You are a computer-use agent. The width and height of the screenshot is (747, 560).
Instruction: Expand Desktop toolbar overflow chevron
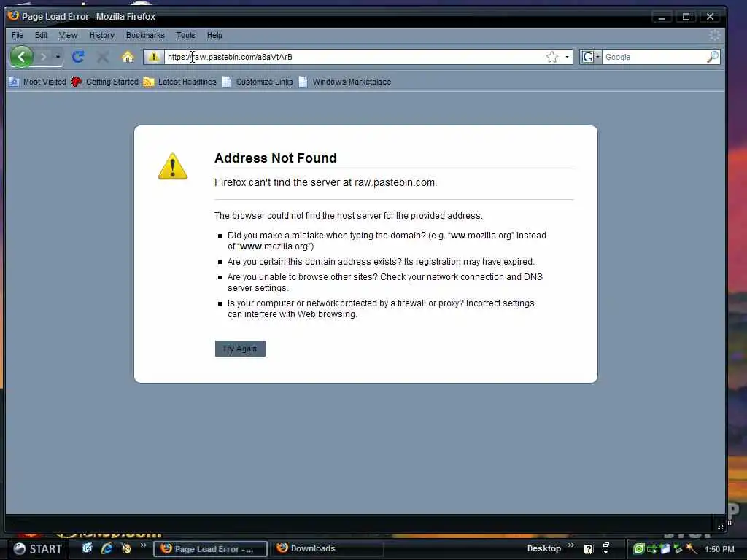570,545
